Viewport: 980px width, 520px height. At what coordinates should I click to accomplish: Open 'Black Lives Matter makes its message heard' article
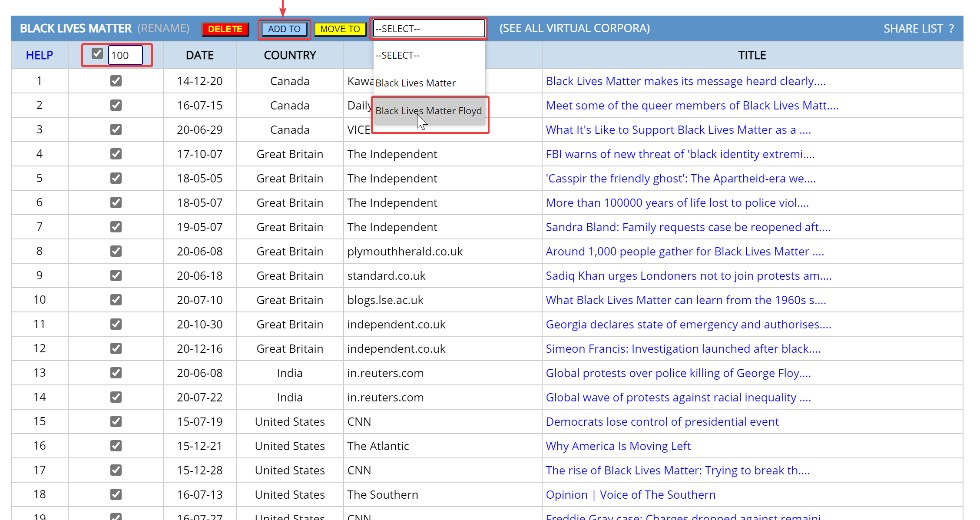pyautogui.click(x=685, y=81)
